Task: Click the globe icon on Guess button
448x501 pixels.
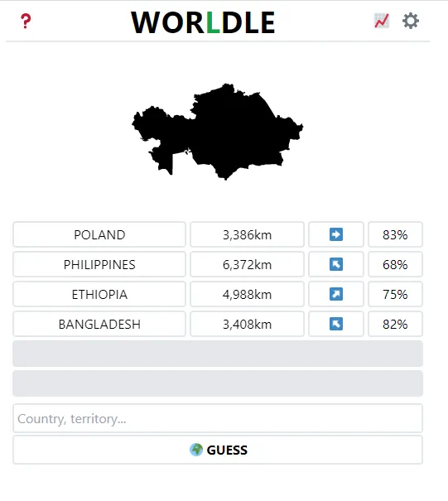Action: click(196, 450)
